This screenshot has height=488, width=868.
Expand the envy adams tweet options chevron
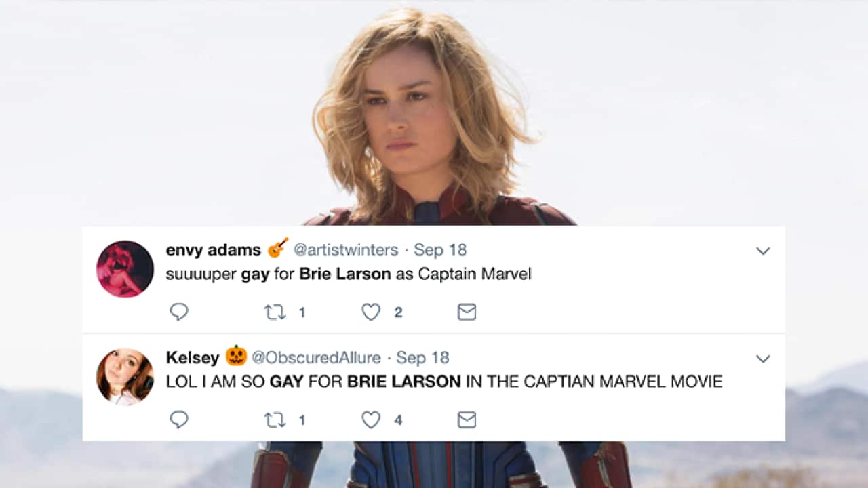763,251
